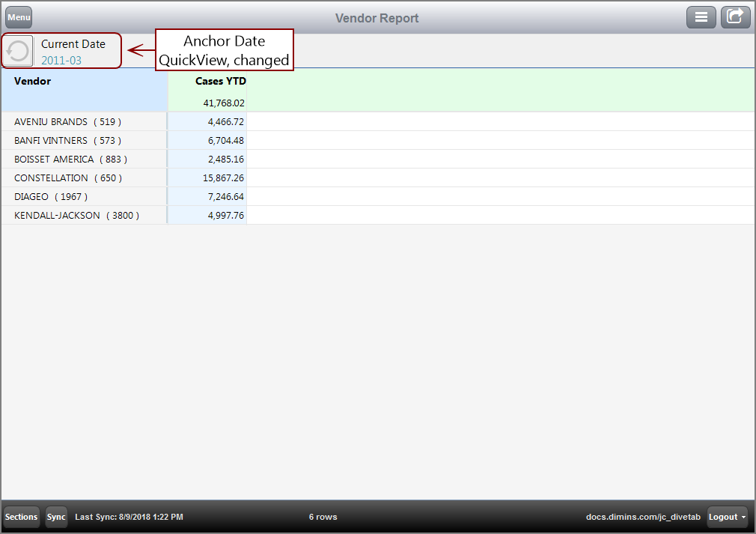
Task: Click the Vendor Report title icon area
Action: tap(377, 16)
